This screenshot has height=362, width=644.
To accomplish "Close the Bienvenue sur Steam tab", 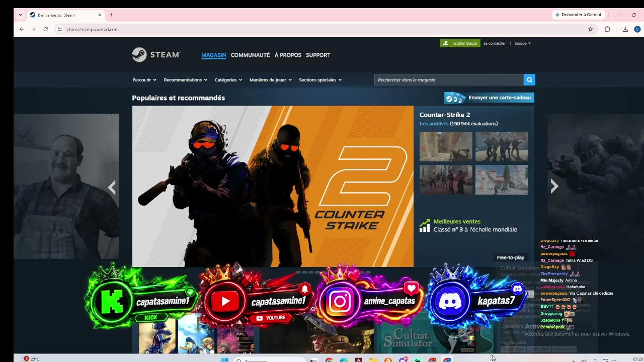I will click(x=100, y=15).
